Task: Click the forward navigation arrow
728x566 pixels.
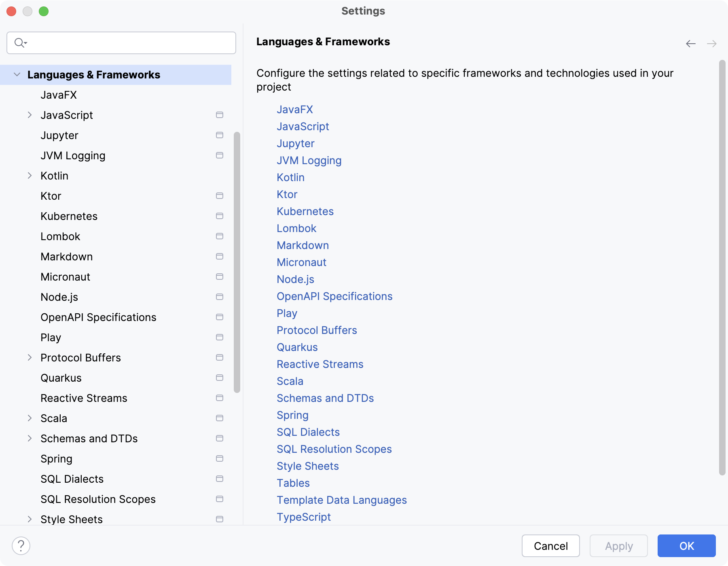Action: tap(712, 43)
